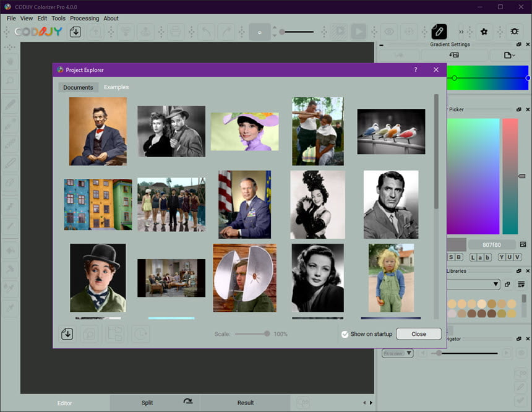The height and width of the screenshot is (412, 532).
Task: Collapse the Gradient Settings panel minus icon
Action: click(381, 45)
